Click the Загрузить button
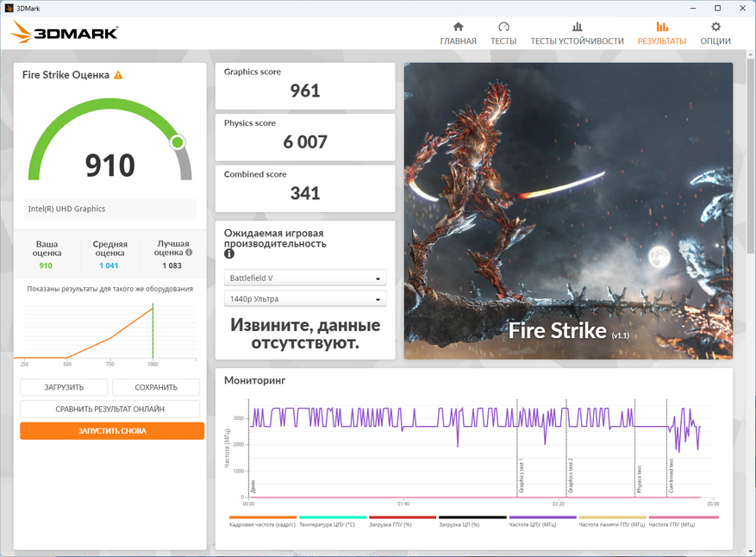This screenshot has height=557, width=756. click(64, 387)
